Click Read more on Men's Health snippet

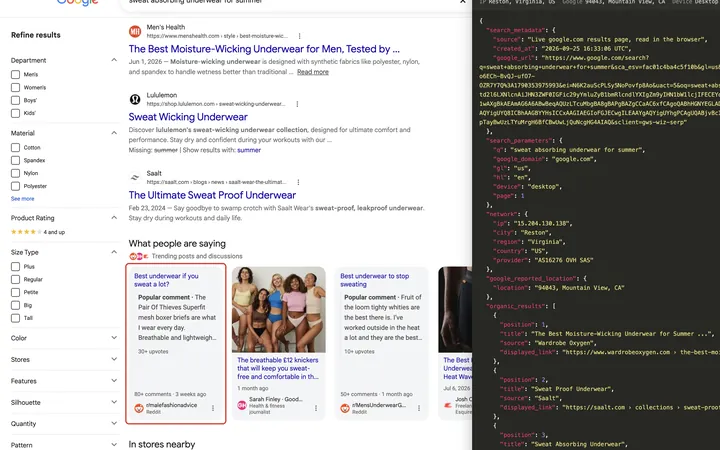(313, 72)
